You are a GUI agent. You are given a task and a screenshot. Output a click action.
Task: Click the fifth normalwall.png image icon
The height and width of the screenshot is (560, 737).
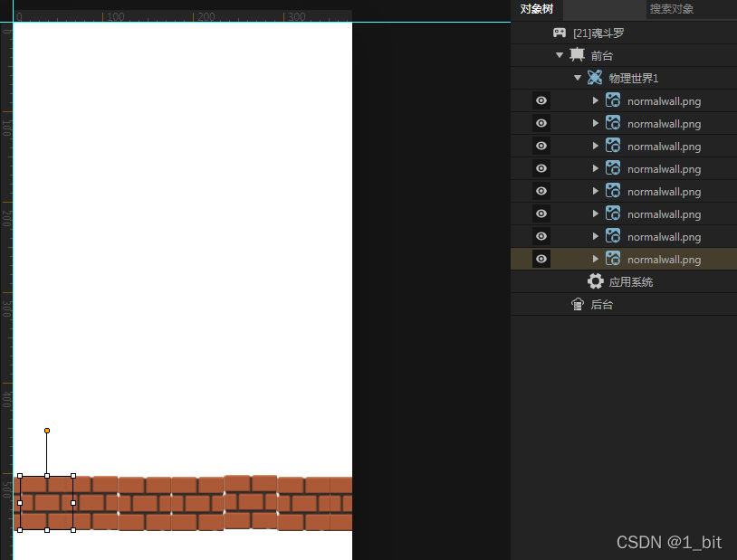coord(613,191)
